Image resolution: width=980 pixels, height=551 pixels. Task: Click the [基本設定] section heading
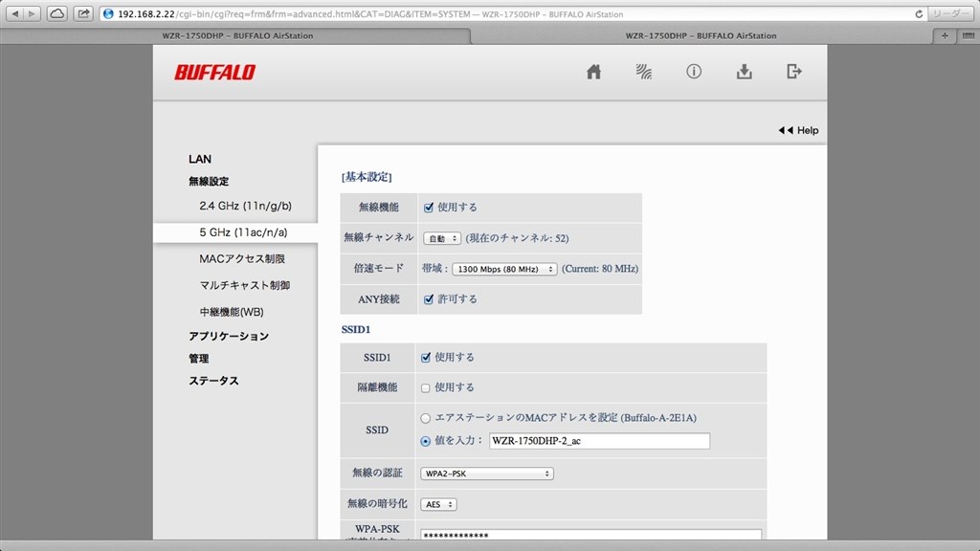[x=367, y=177]
